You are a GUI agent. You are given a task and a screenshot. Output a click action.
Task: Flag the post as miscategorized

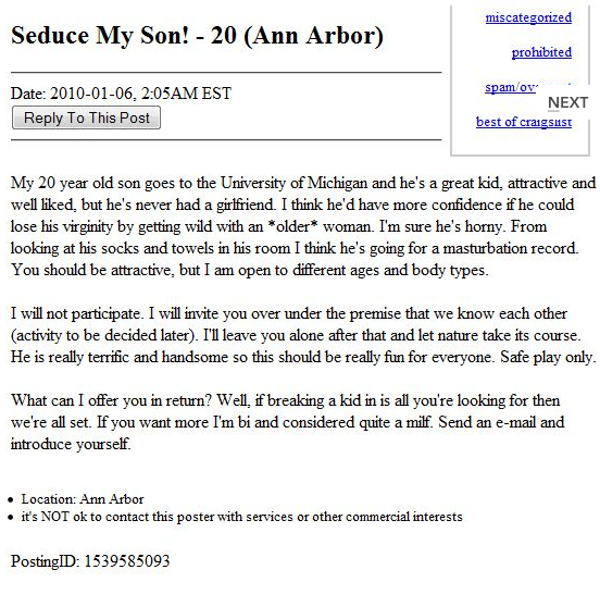528,18
